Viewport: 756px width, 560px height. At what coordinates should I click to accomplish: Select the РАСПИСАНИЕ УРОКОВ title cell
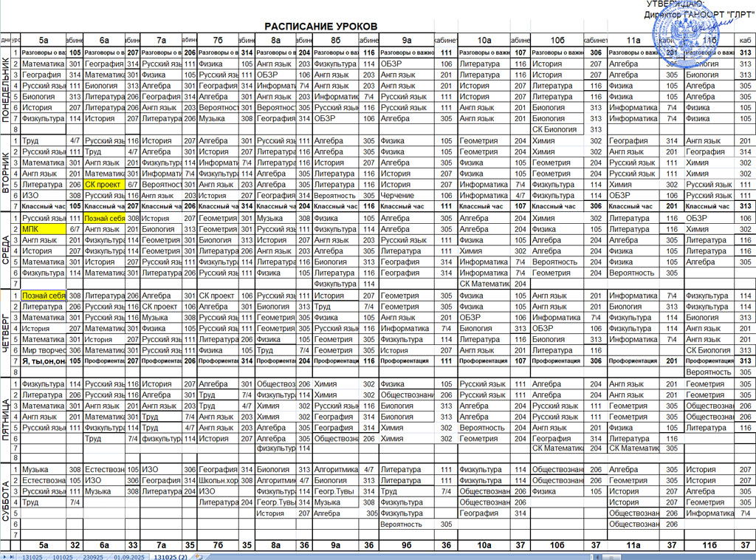(321, 27)
